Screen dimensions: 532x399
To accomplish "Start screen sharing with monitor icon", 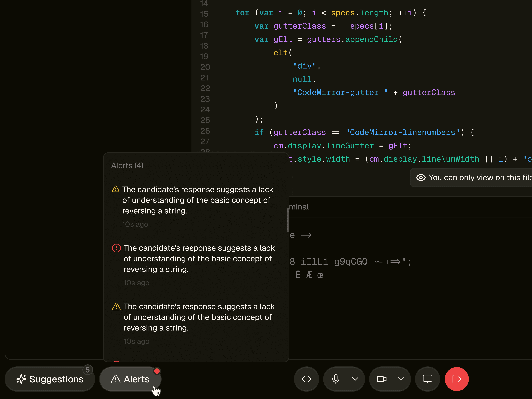I will click(427, 379).
